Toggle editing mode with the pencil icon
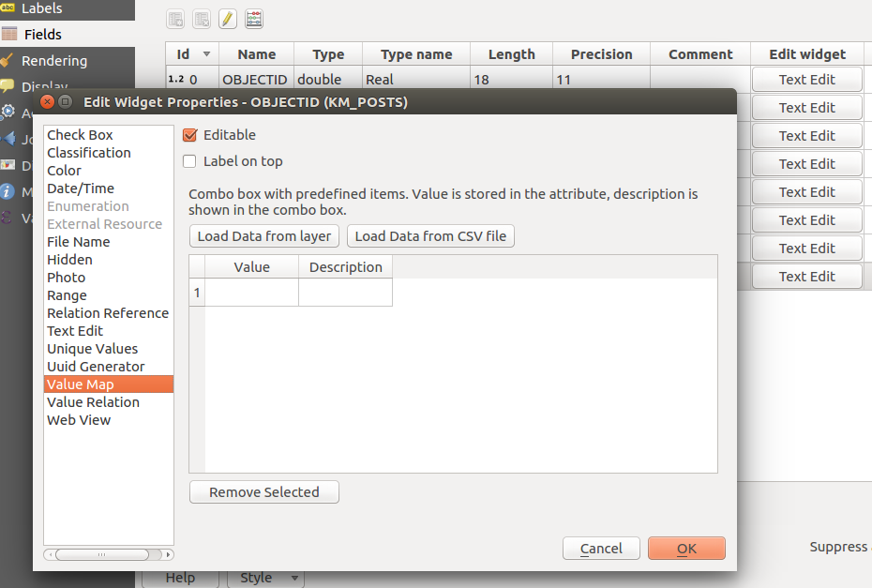The image size is (872, 588). 228,19
